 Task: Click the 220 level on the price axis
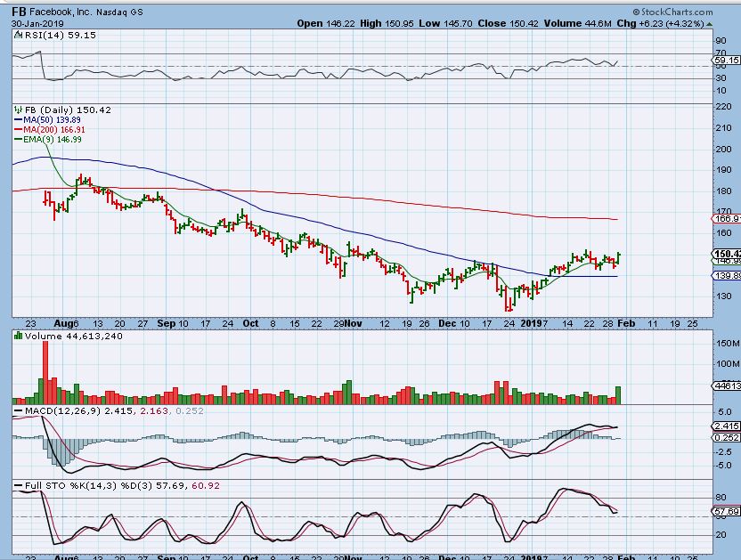[x=723, y=107]
